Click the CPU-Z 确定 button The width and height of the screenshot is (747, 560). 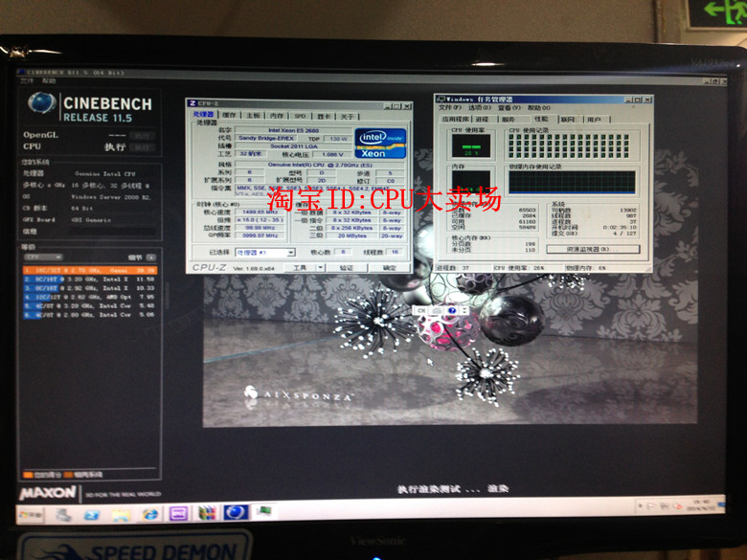389,268
